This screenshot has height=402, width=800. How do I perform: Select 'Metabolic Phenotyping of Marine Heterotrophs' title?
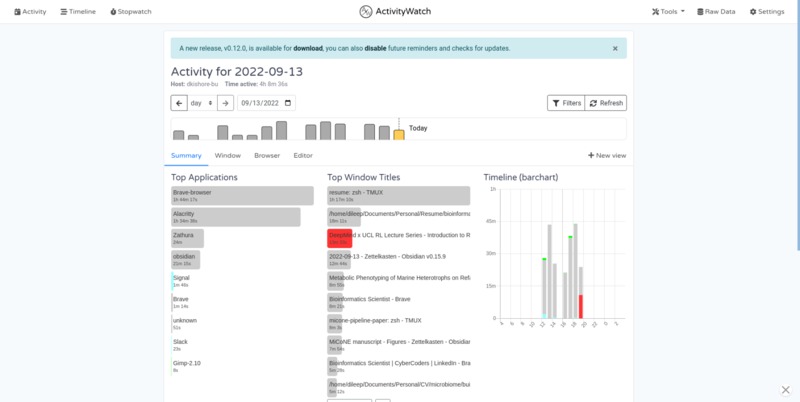click(x=398, y=281)
